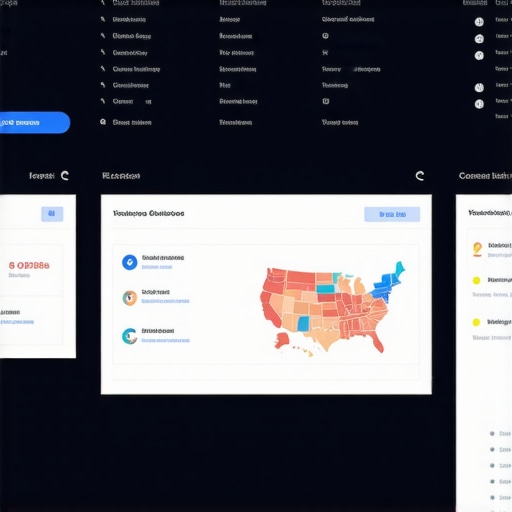The width and height of the screenshot is (512, 512).
Task: Click the blue pill button in the left sidebar
Action: pyautogui.click(x=34, y=123)
